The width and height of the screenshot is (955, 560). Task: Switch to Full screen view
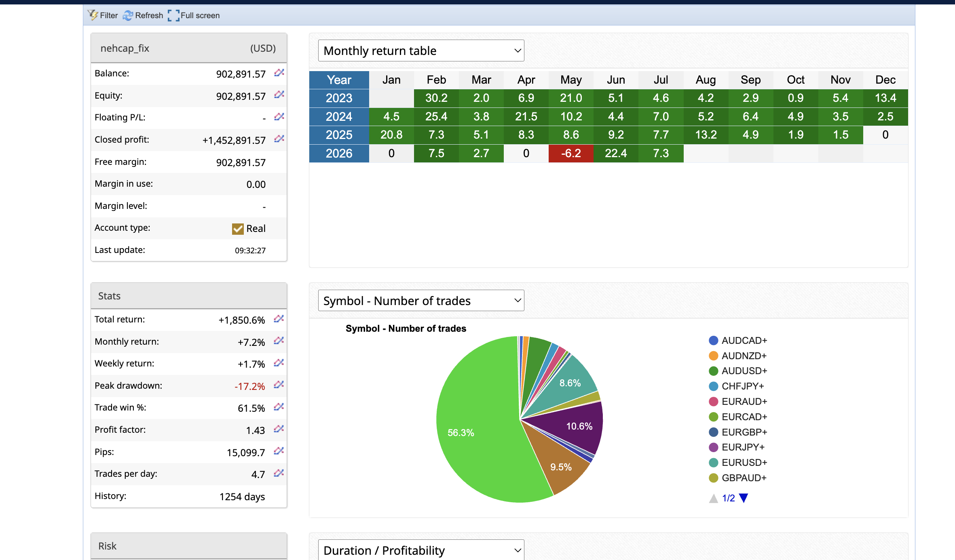coord(194,15)
